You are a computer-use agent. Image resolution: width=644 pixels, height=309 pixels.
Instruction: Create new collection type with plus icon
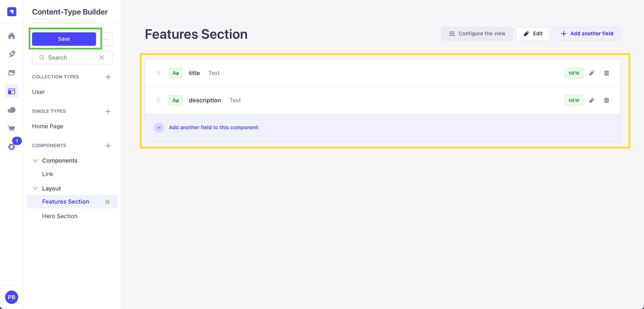coord(108,77)
